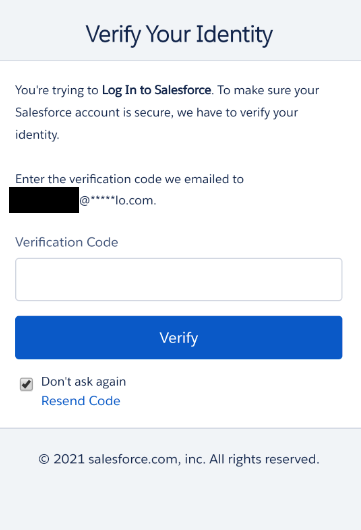Click the "Verify Your Identity" heading
The image size is (361, 530).
click(179, 34)
